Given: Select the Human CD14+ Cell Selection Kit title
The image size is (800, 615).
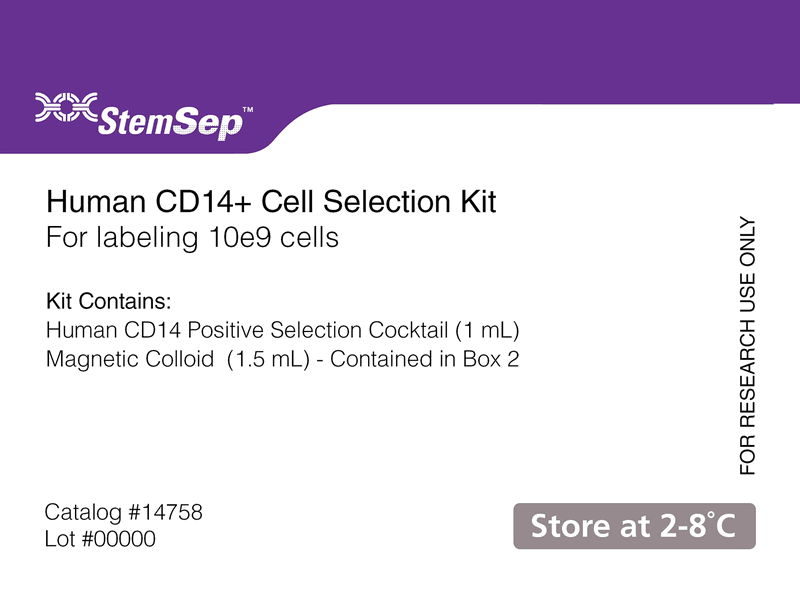Looking at the screenshot, I should pyautogui.click(x=271, y=201).
